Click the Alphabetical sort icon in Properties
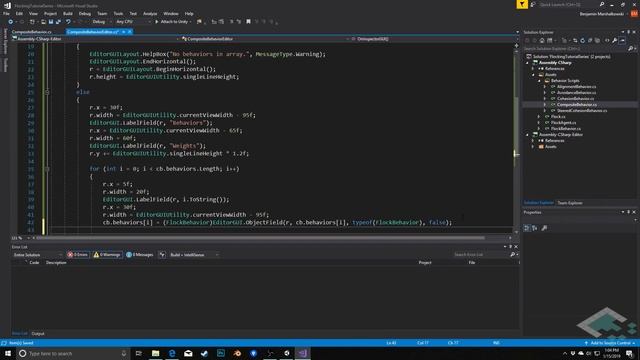The image size is (640, 360). point(535,228)
